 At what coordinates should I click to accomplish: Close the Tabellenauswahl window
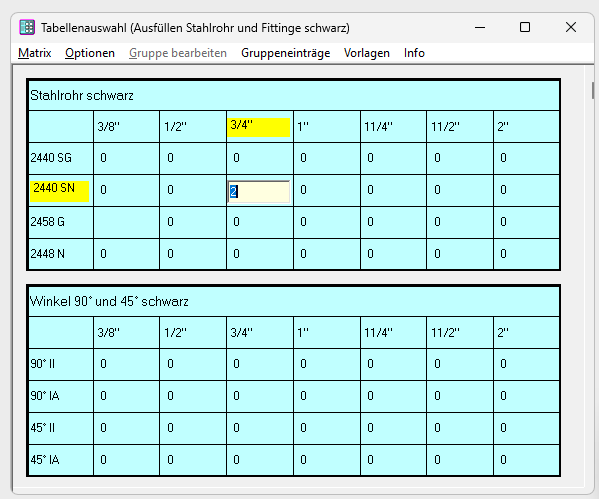[x=571, y=27]
